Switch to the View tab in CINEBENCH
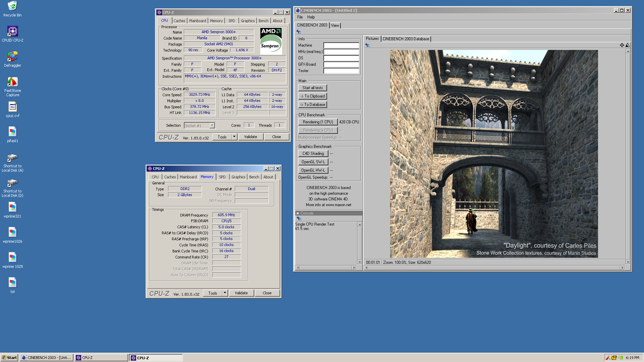The image size is (644, 362). tap(335, 25)
